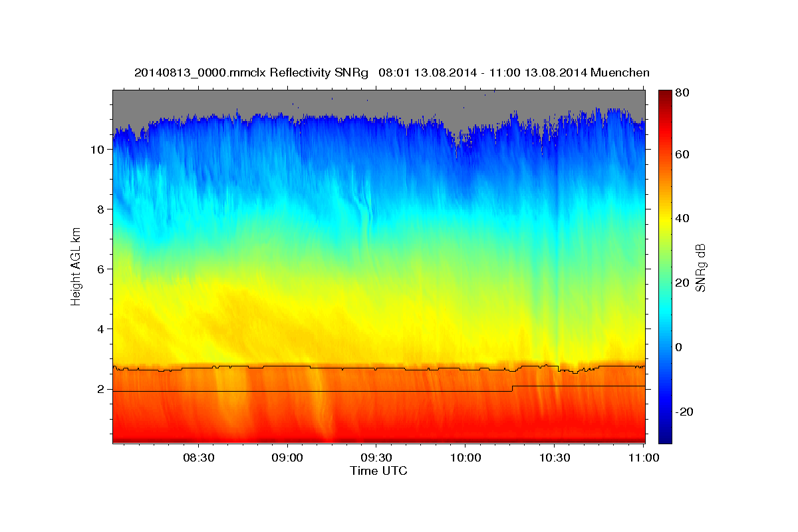Click the gray no-data region above the cloud top
The width and height of the screenshot is (798, 532).
pyautogui.click(x=379, y=102)
